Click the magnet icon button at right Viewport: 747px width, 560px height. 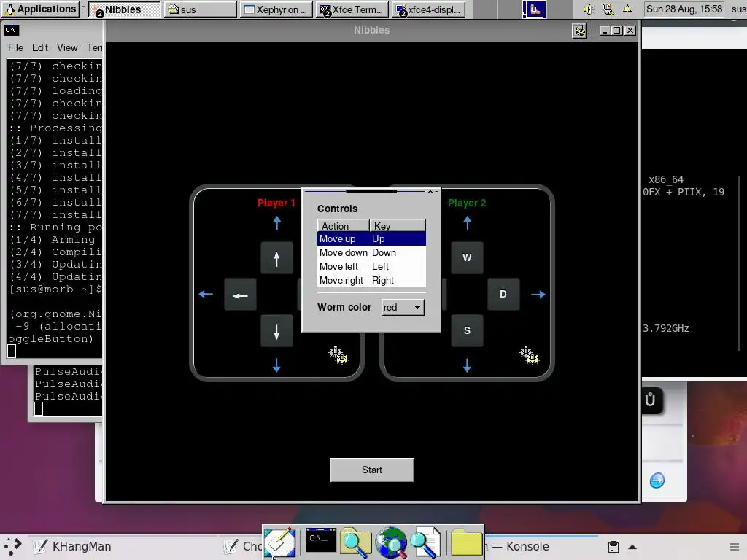tap(650, 400)
